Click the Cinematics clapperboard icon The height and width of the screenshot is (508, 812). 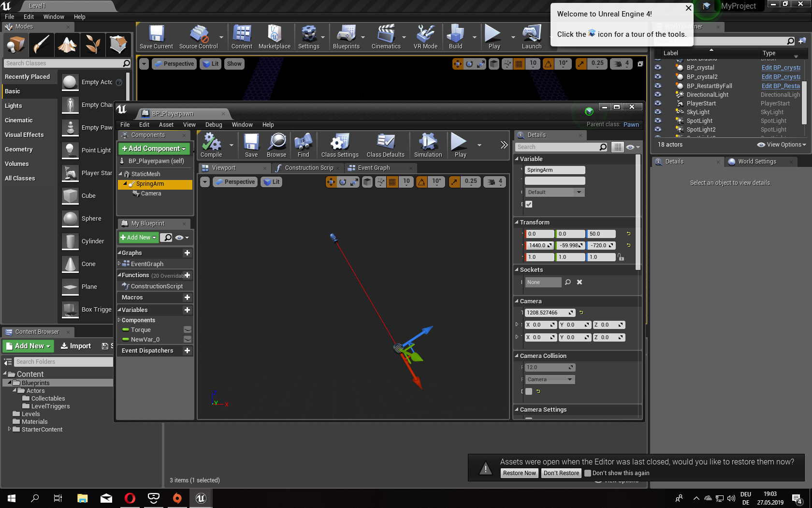coord(386,37)
